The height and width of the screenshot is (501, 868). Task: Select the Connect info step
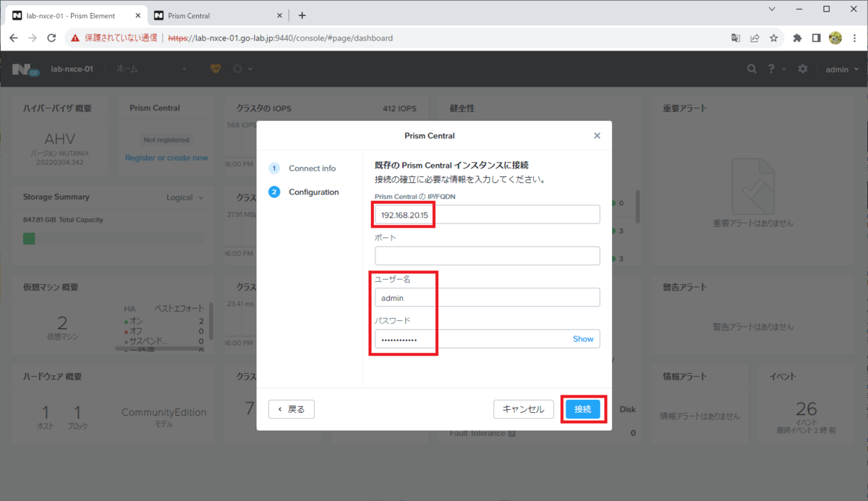302,168
